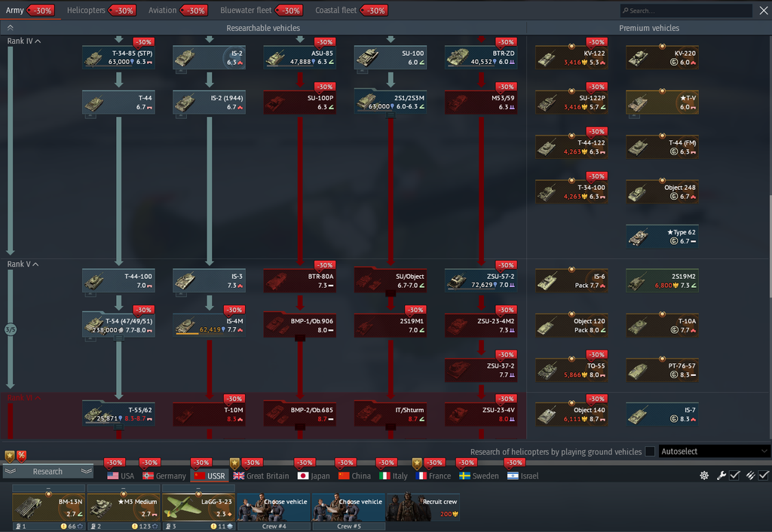Collapse the Rank IV section

pos(23,41)
